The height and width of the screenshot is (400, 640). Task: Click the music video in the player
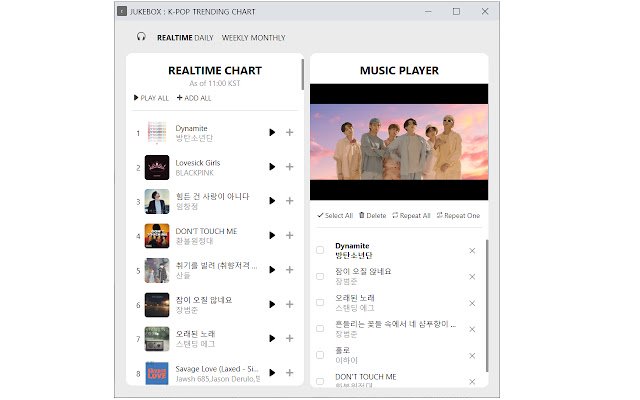coord(399,142)
